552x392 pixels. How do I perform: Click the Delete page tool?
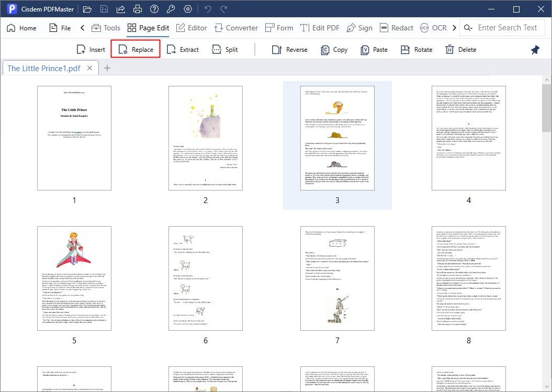click(x=460, y=50)
